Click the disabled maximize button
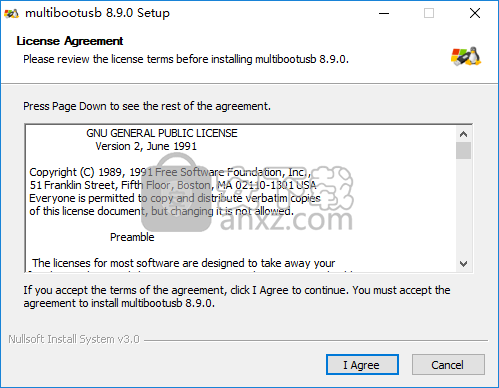The height and width of the screenshot is (388, 499). [429, 13]
